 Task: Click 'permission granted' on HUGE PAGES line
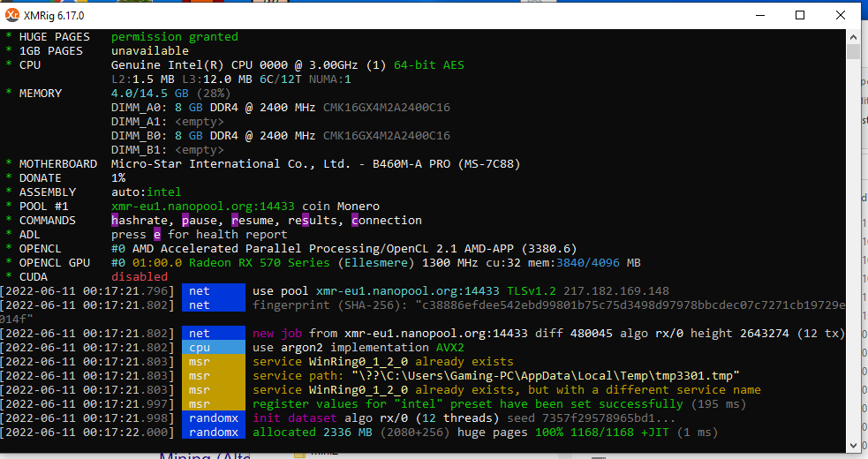pyautogui.click(x=175, y=37)
